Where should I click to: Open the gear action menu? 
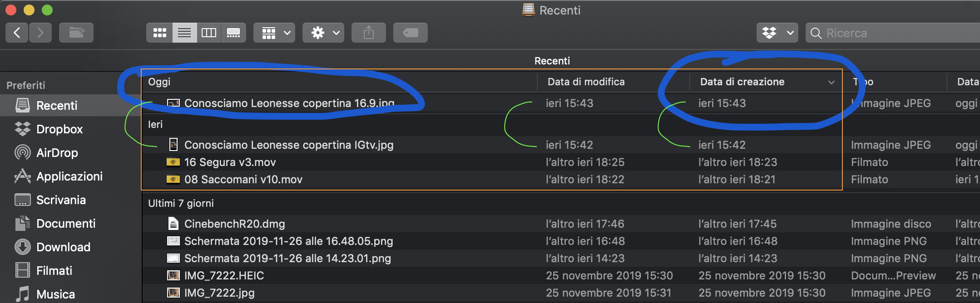point(323,33)
